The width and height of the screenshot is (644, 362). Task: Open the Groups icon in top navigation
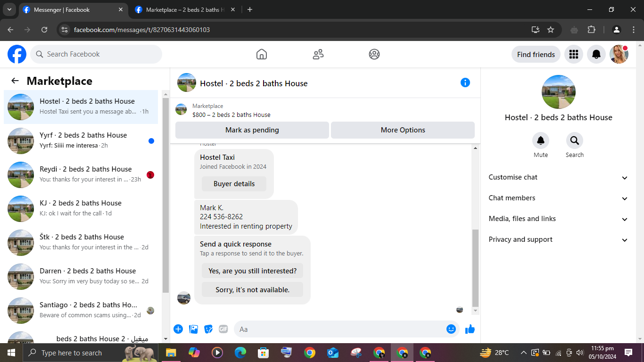(374, 54)
